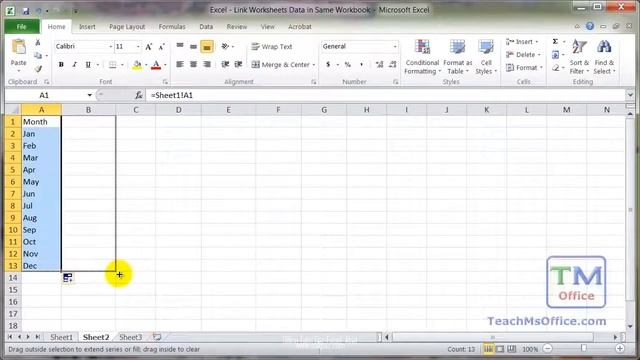This screenshot has height=360, width=640.
Task: Open Conditional Formatting menu
Action: (422, 57)
